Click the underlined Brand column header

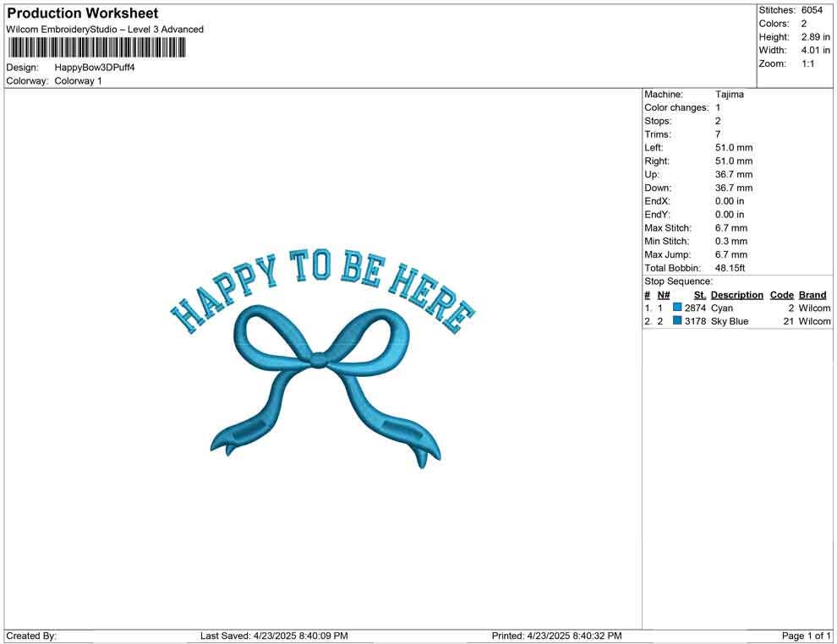(x=812, y=295)
